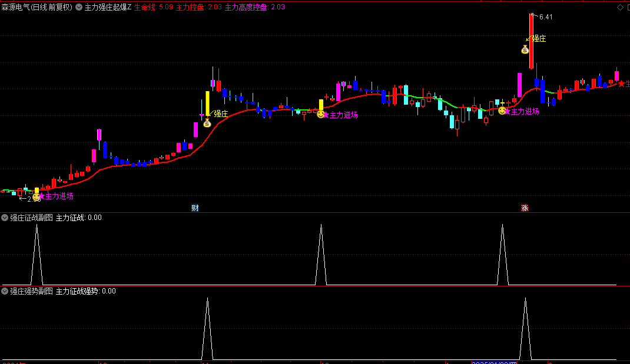Expand the 强庄强势副图 indicator dropdown
Viewport: 630px width, 364px height.
pyautogui.click(x=5, y=291)
